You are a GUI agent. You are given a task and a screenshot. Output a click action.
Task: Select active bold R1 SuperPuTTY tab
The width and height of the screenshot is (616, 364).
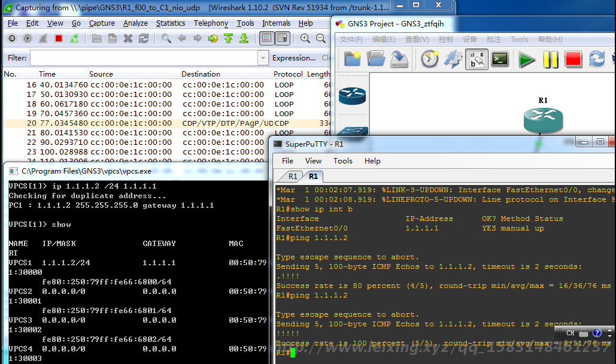(x=313, y=177)
